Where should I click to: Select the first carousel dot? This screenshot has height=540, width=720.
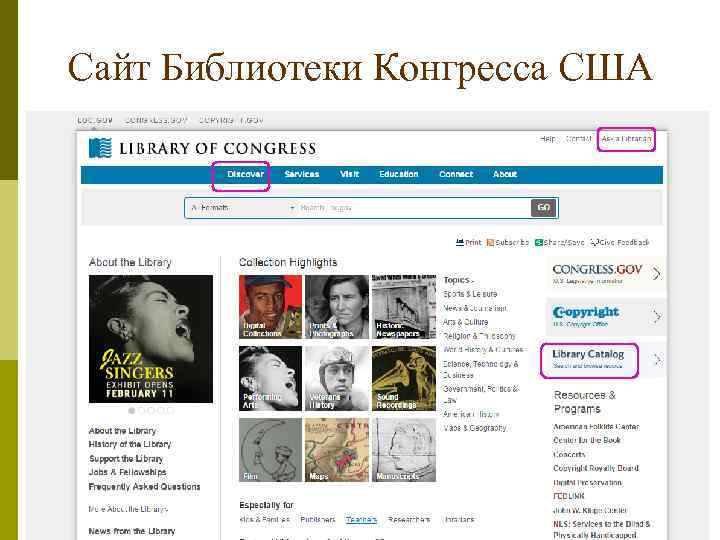tap(132, 410)
